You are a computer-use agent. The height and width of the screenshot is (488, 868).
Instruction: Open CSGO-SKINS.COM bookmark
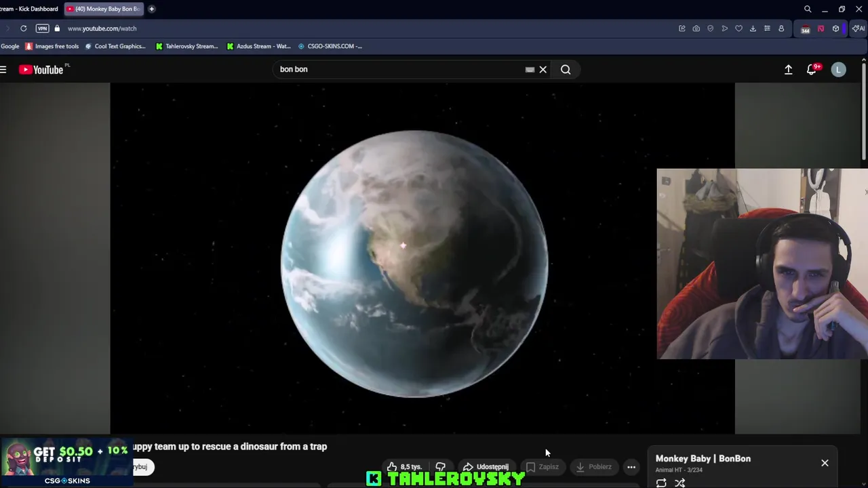(330, 46)
